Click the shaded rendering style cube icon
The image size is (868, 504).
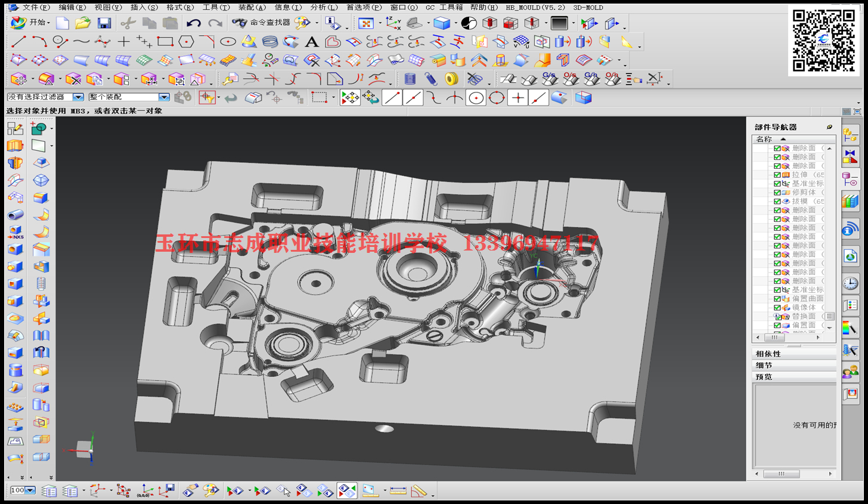(442, 23)
